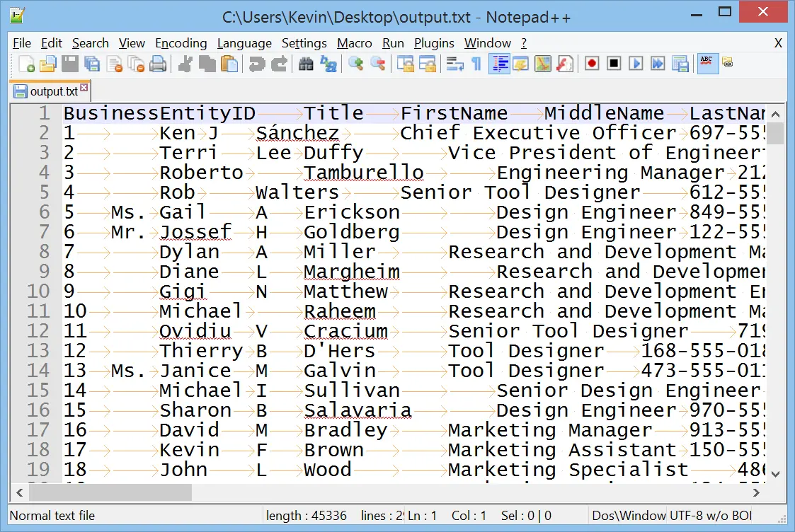The width and height of the screenshot is (795, 532).
Task: Click 'length : 45336' in the status bar
Action: 307,516
